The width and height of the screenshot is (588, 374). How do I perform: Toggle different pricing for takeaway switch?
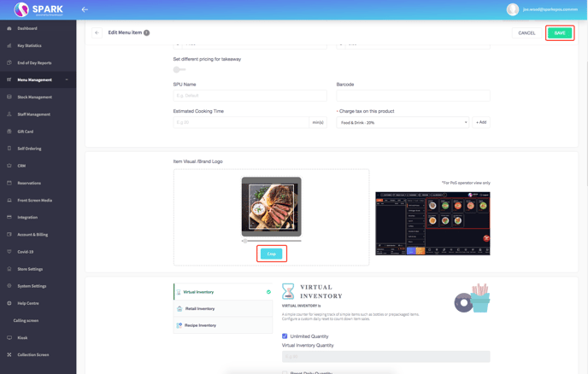(x=179, y=69)
